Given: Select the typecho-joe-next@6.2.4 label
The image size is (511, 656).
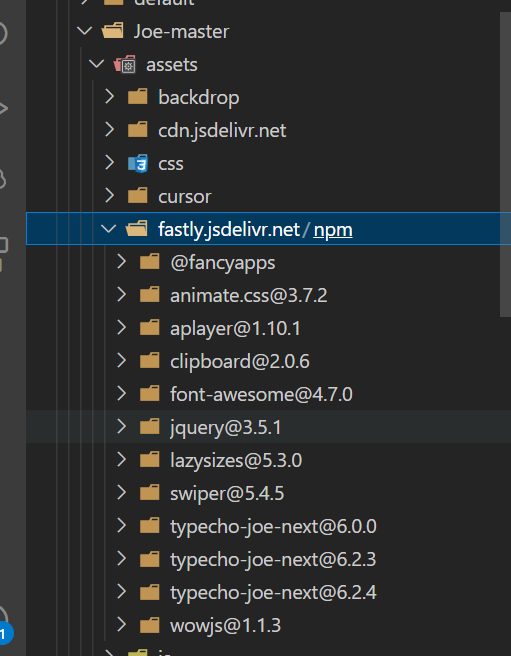Looking at the screenshot, I should 273,592.
